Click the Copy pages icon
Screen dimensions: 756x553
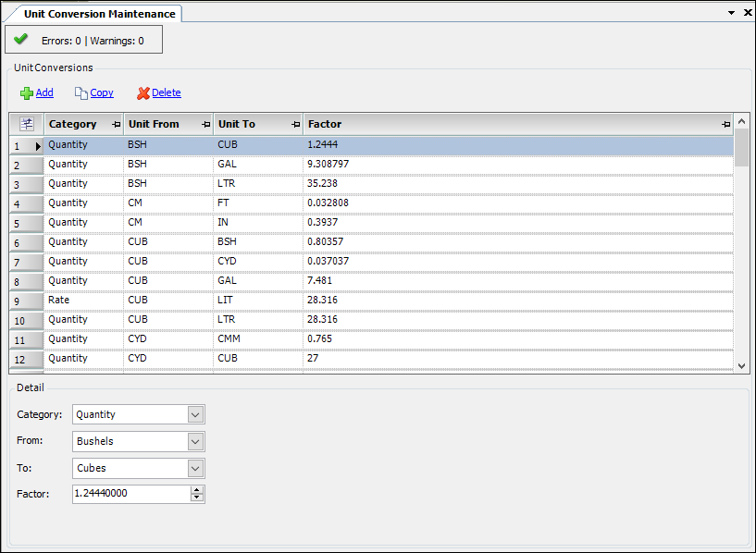coord(79,92)
